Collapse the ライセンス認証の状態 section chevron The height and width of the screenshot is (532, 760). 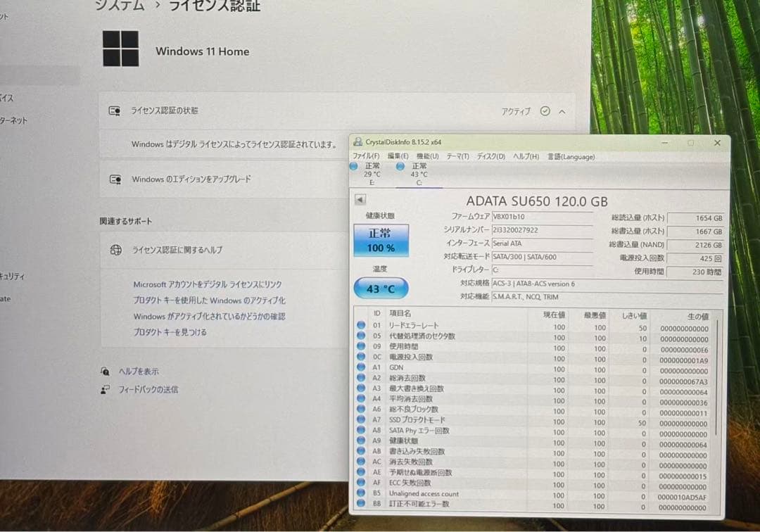pyautogui.click(x=562, y=111)
